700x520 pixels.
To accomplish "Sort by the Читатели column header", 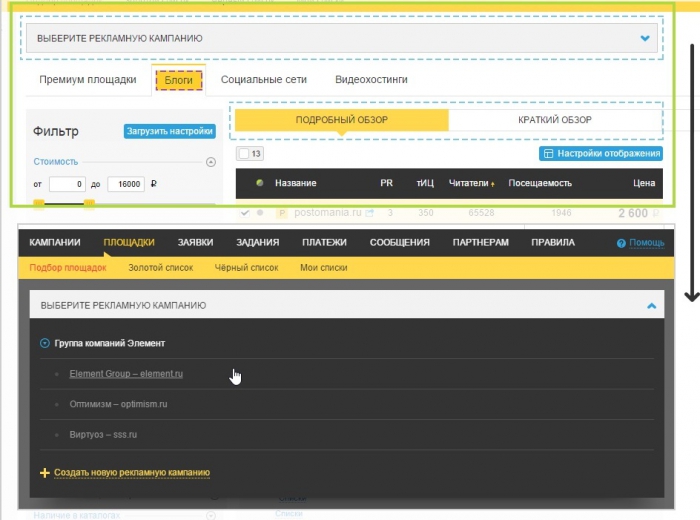I will [468, 183].
